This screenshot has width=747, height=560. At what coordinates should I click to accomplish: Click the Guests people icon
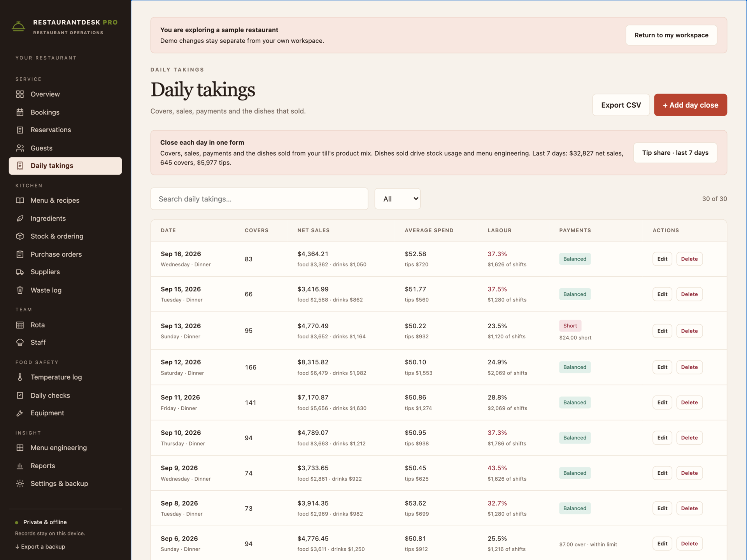point(20,148)
